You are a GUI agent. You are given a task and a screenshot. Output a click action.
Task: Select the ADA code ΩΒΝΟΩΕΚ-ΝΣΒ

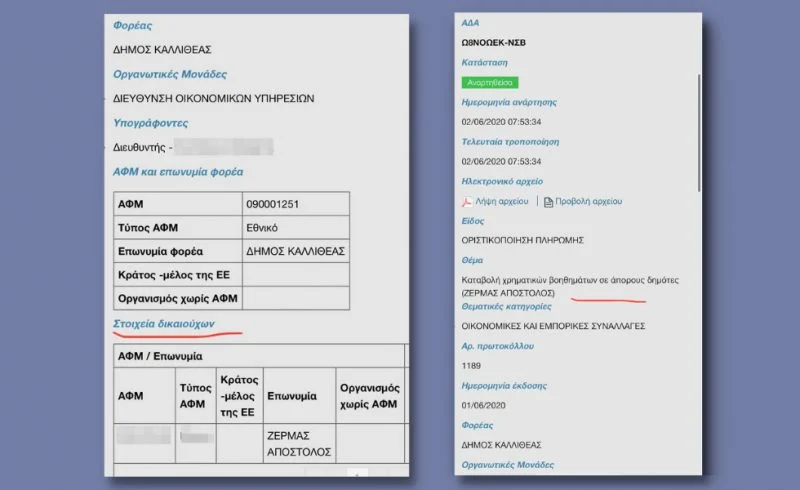point(494,43)
